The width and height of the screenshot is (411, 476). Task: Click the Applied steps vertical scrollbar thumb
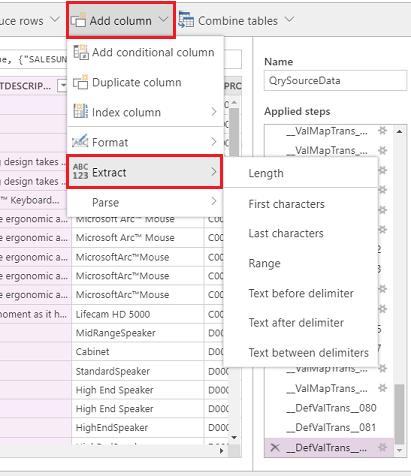[x=399, y=414]
